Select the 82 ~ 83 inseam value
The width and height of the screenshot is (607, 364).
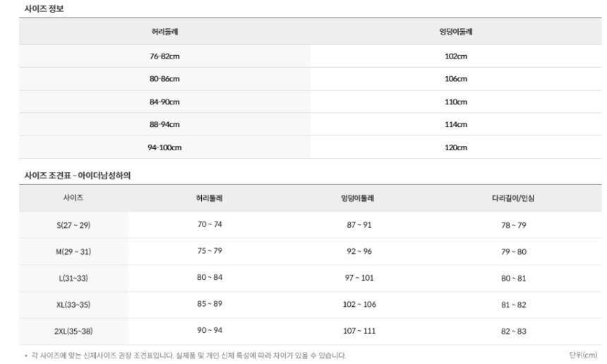513,331
